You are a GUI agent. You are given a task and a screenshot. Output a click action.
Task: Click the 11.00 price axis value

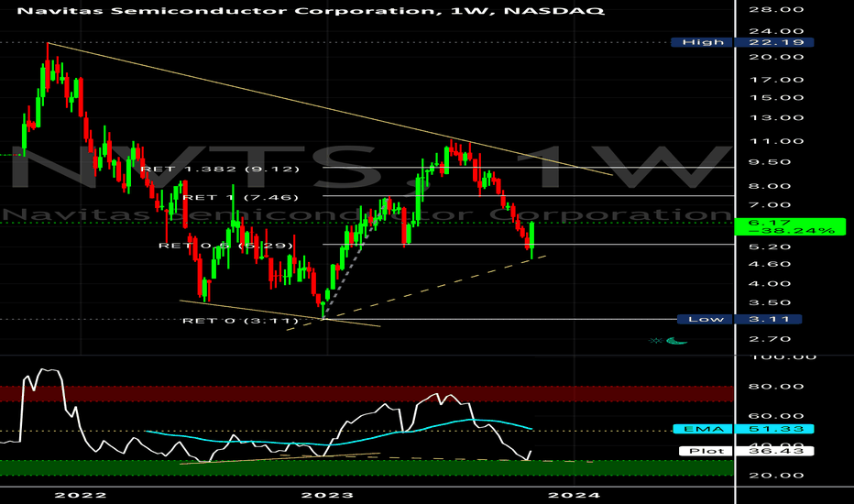[777, 141]
